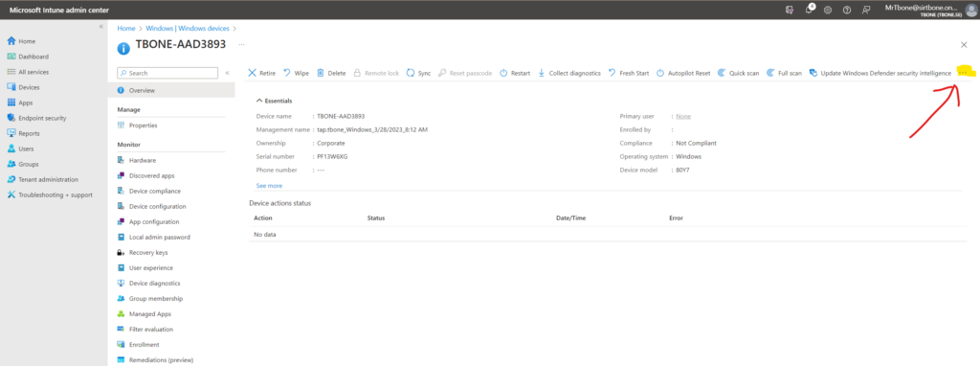Open the toolbar overflow ellipsis menu
The height and width of the screenshot is (366, 980).
coord(963,73)
